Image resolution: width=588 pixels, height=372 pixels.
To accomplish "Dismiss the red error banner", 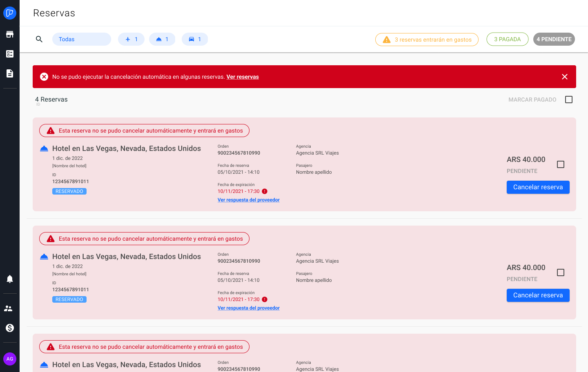I will coord(565,77).
